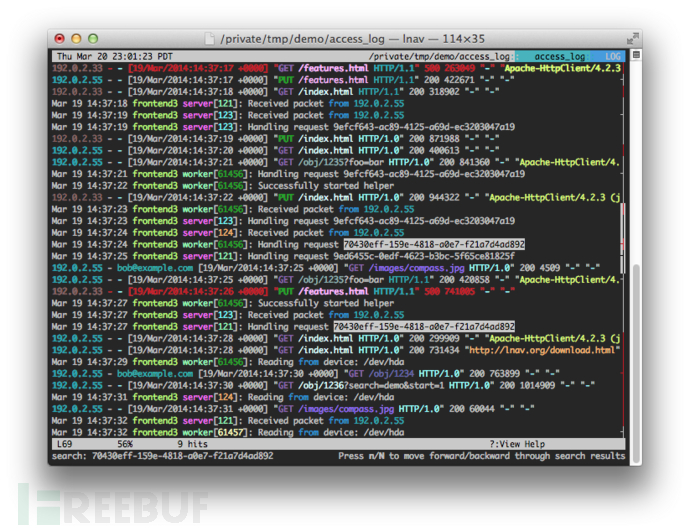Screen dimensions: 690x532
Task: Click /obj/1236?search=demo&start=1 request path
Action: (x=371, y=385)
